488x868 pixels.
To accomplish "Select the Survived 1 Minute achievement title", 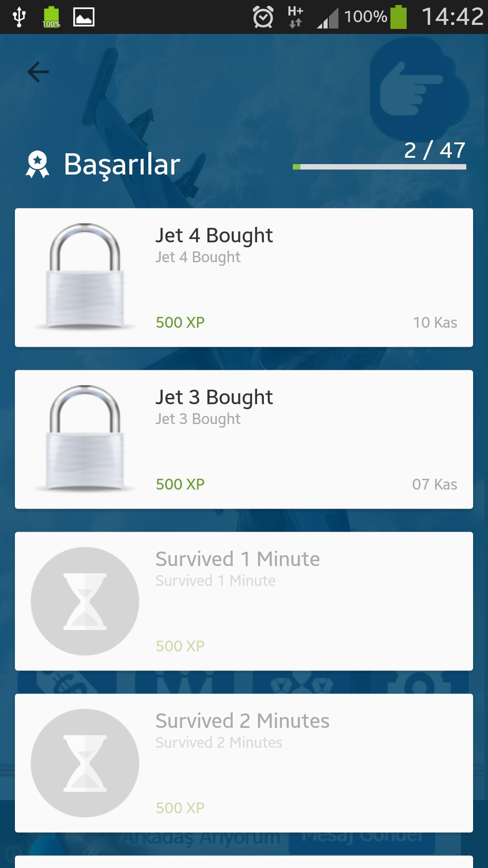I will [x=238, y=559].
